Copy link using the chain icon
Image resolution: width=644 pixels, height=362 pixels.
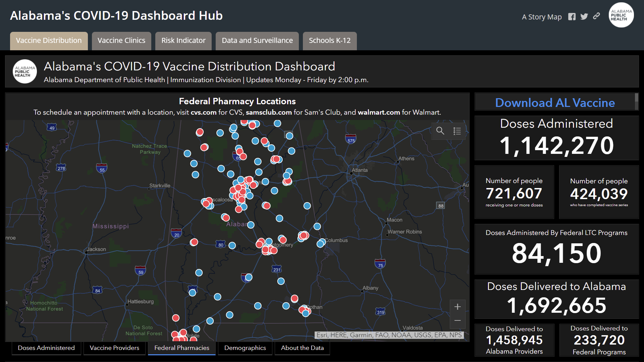596,16
